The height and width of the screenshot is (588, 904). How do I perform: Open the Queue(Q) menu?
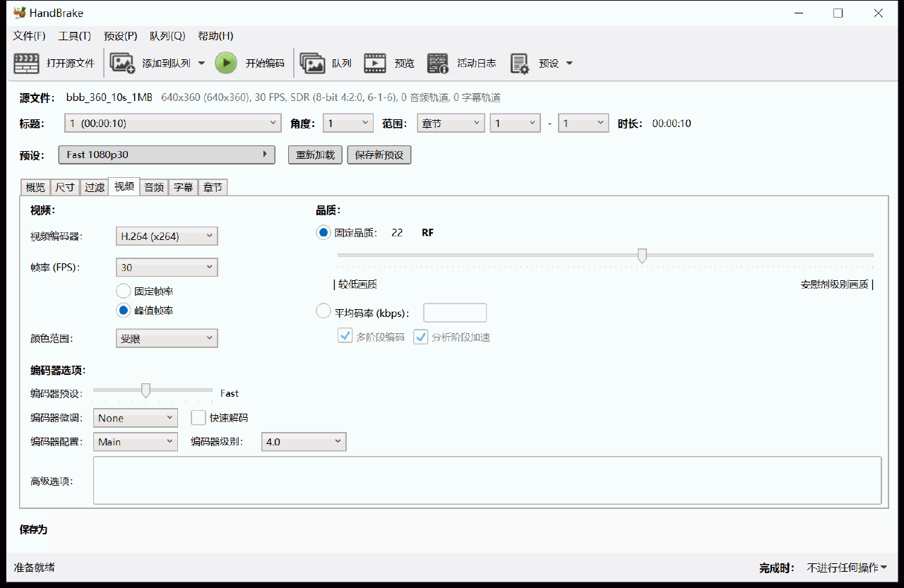[x=167, y=36]
